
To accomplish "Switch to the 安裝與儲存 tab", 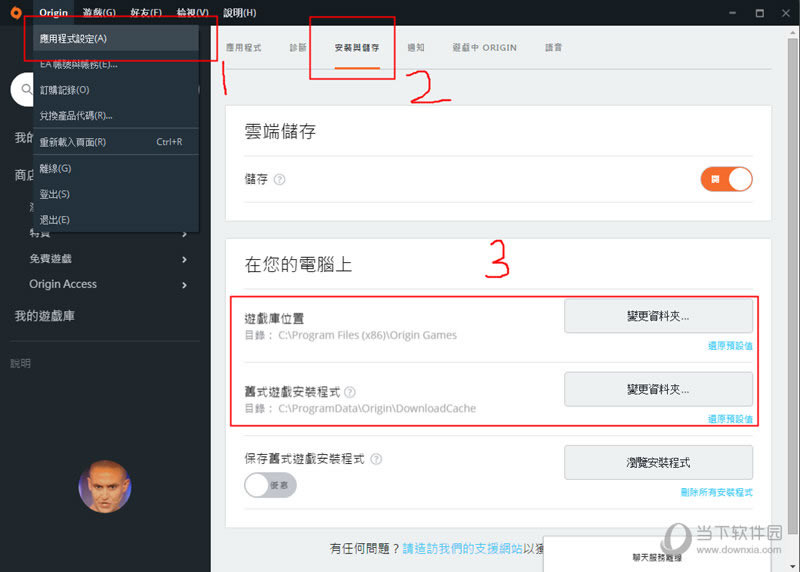I will coord(357,47).
